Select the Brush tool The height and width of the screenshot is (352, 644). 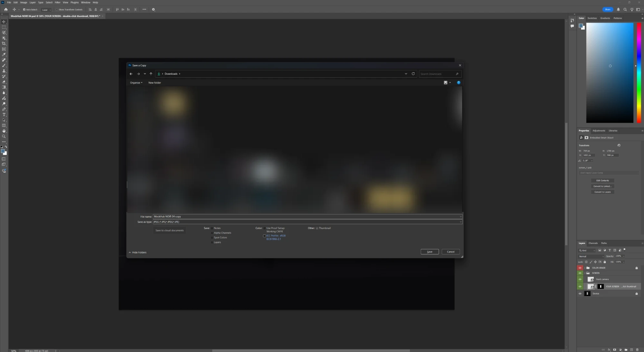(4, 65)
